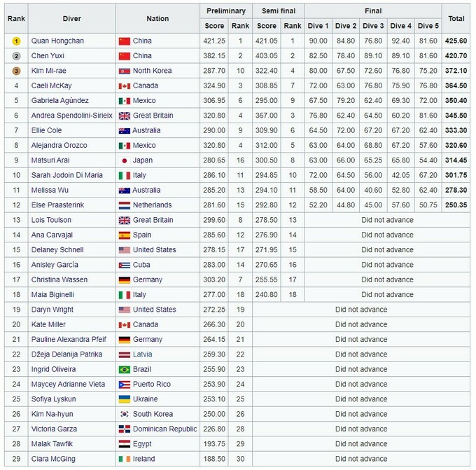Click the Dive 3 column header
This screenshot has height=470, width=476.
pos(372,26)
